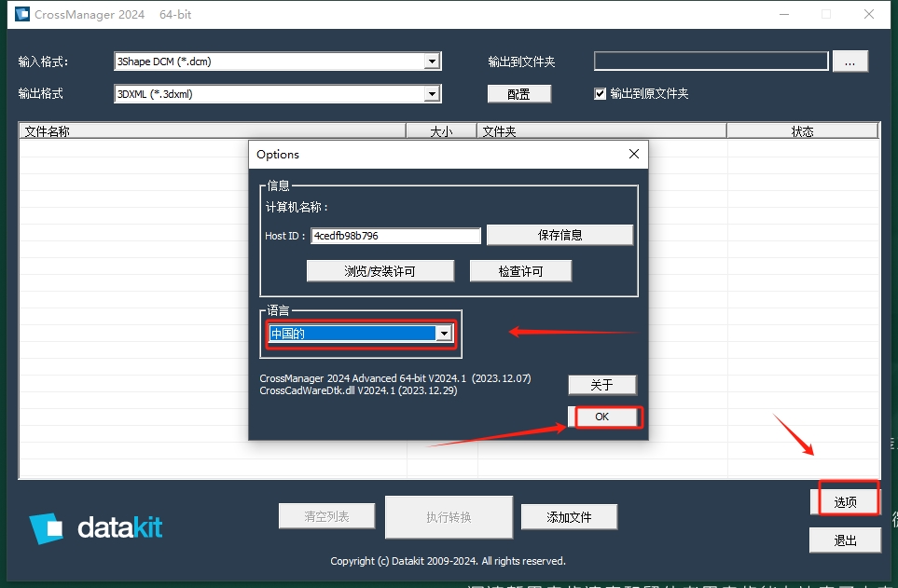Image resolution: width=898 pixels, height=588 pixels.
Task: Click the 输出到文件夹 path field
Action: (x=711, y=62)
